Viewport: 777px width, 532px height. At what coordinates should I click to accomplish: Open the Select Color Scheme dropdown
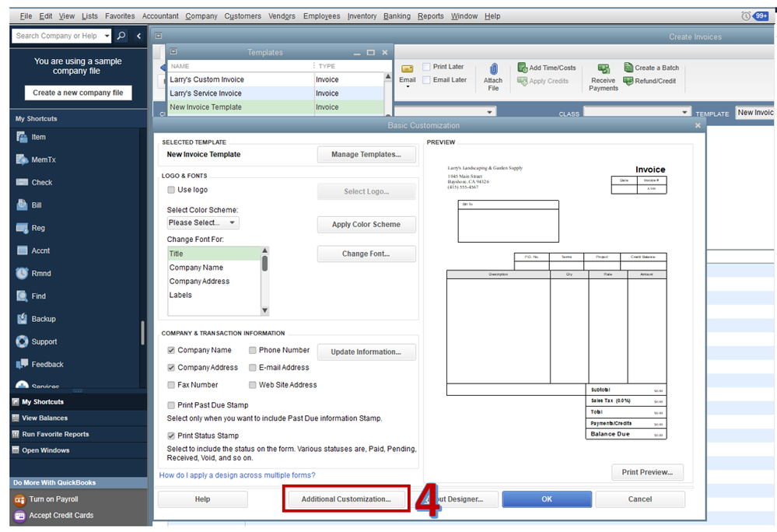[203, 223]
